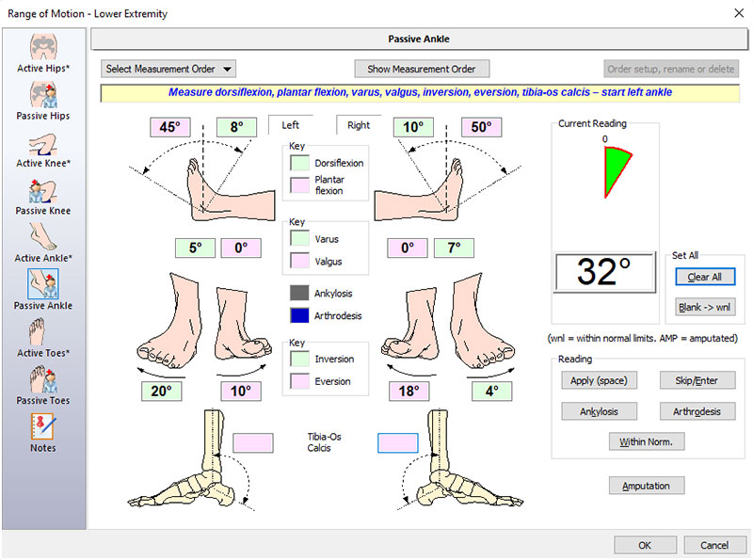
Task: Apply the Amputation status
Action: tap(647, 485)
